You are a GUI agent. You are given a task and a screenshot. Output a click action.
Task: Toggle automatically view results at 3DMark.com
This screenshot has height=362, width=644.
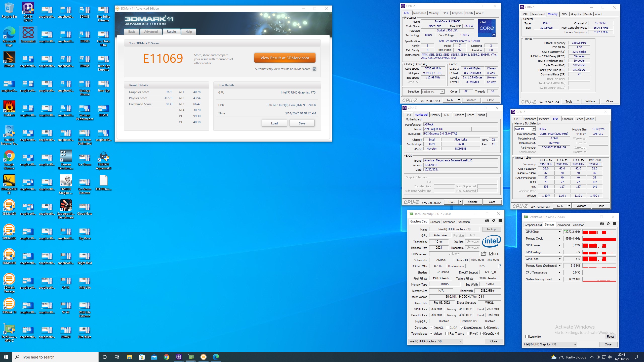pos(314,69)
